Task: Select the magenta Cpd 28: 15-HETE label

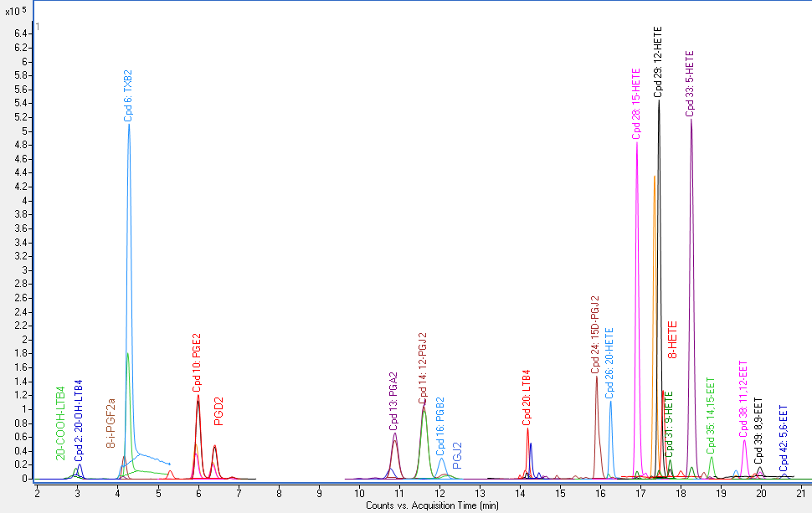Action: 636,103
